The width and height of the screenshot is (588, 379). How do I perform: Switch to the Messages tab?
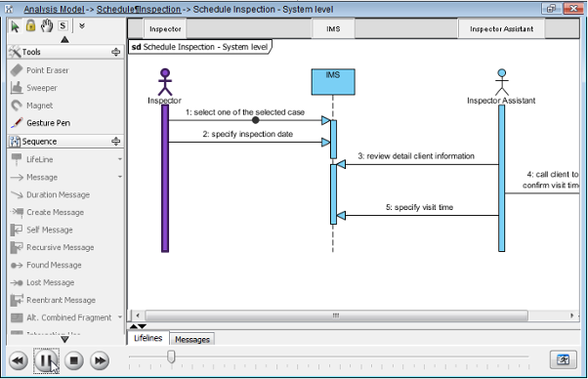click(x=192, y=340)
